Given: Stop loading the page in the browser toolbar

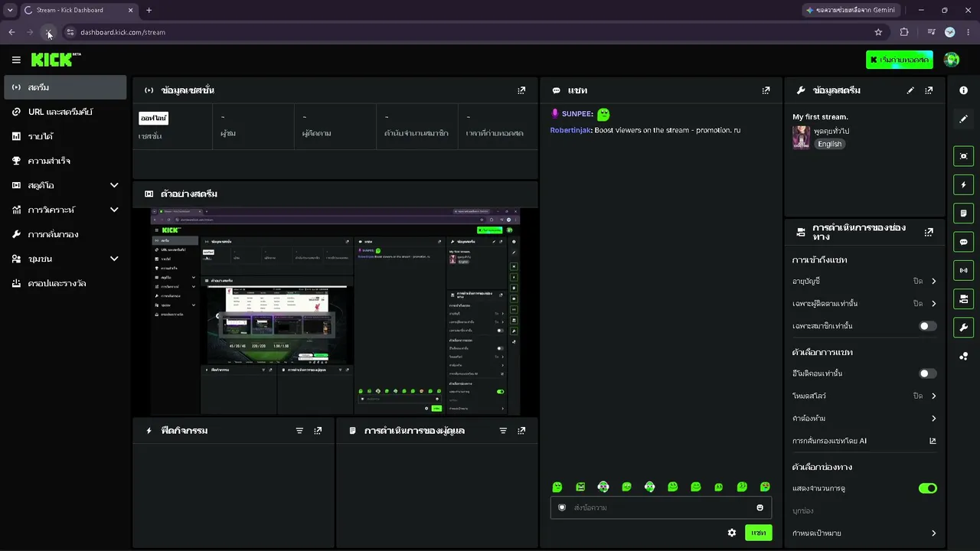Looking at the screenshot, I should 49,32.
